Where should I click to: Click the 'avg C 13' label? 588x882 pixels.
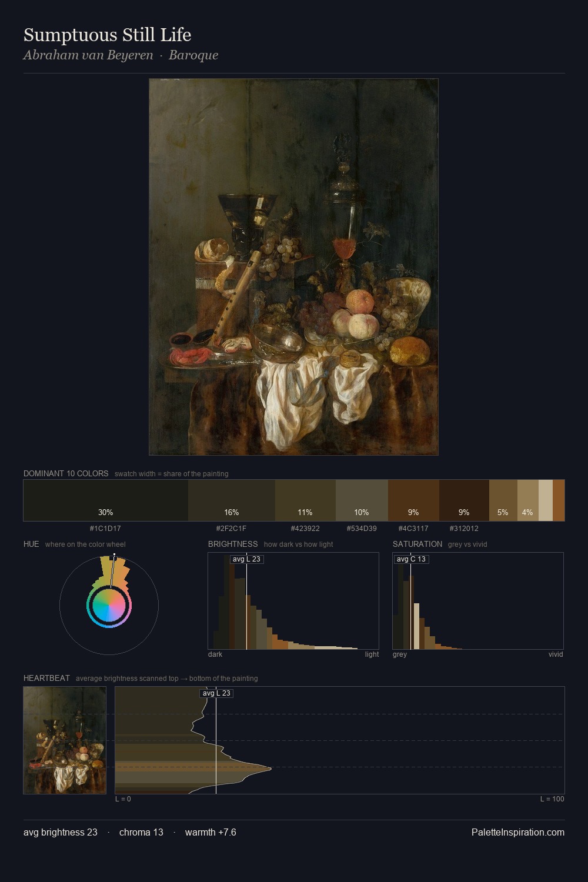click(411, 559)
